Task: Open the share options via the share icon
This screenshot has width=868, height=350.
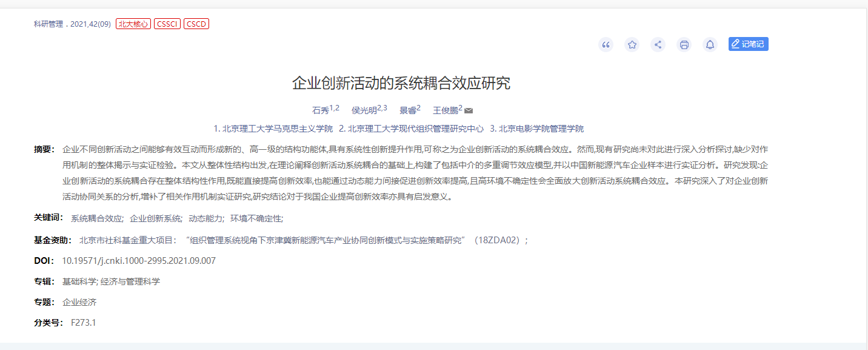Action: pyautogui.click(x=657, y=44)
